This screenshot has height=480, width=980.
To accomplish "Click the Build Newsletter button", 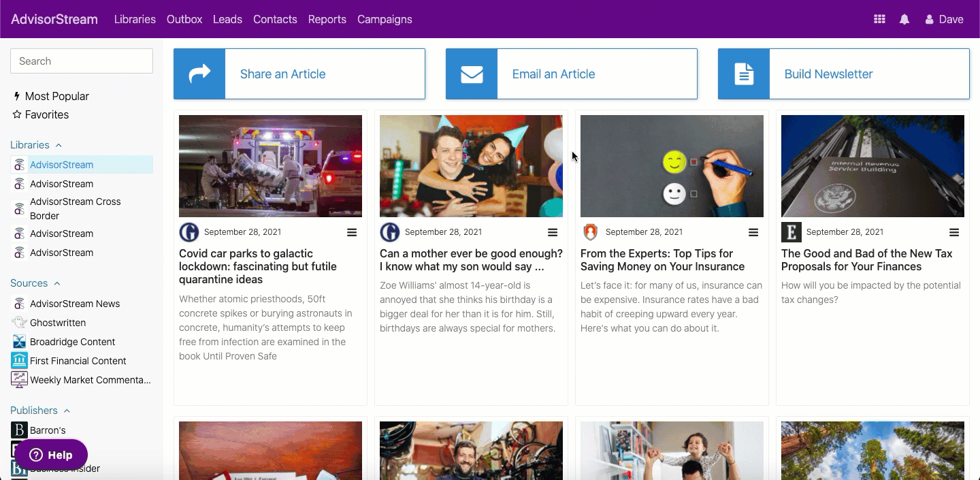I will pyautogui.click(x=844, y=74).
